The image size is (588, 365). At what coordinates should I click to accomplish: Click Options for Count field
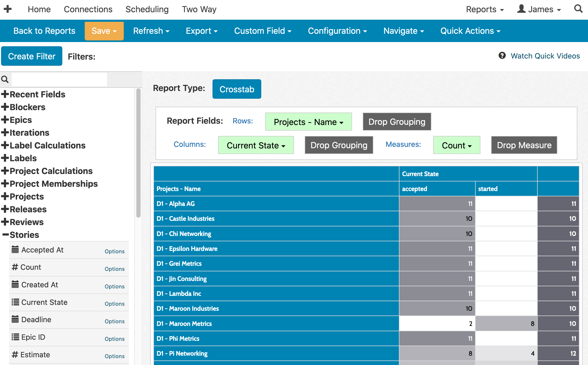tap(115, 269)
